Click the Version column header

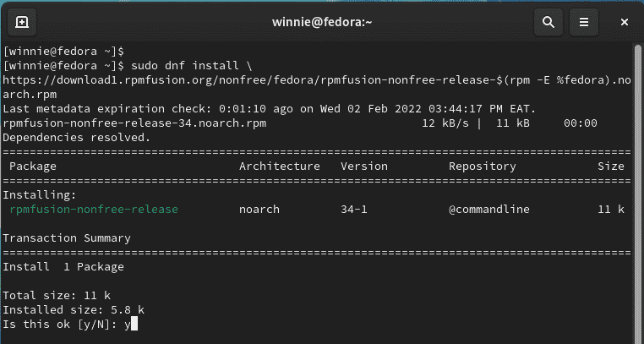point(364,167)
